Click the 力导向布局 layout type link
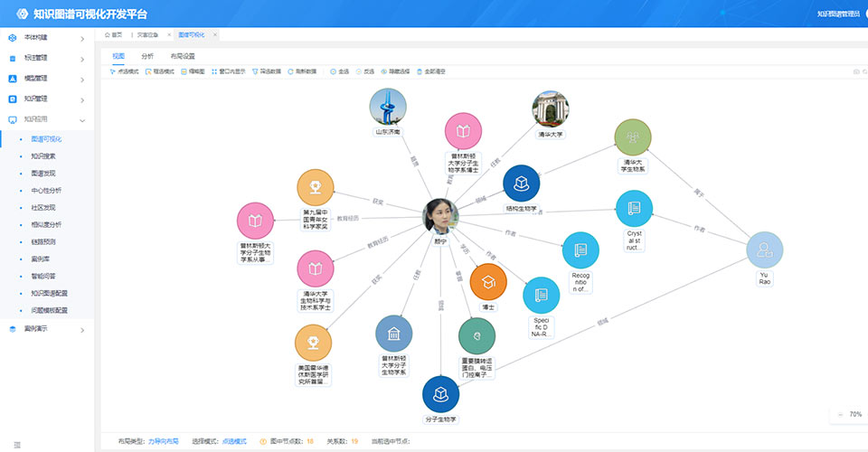The image size is (868, 452). pos(164,440)
